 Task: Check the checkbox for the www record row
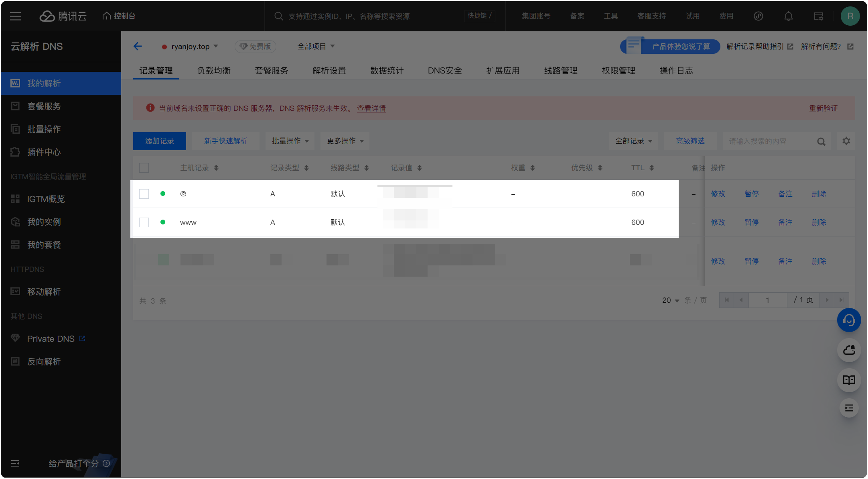[144, 222]
